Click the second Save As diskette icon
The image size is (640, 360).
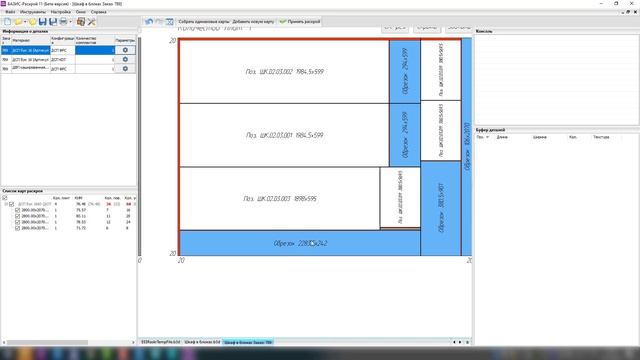[53, 22]
